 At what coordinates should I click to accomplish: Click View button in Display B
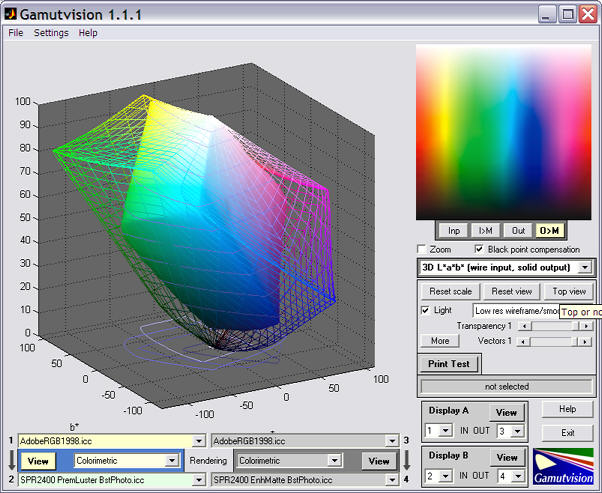click(506, 458)
